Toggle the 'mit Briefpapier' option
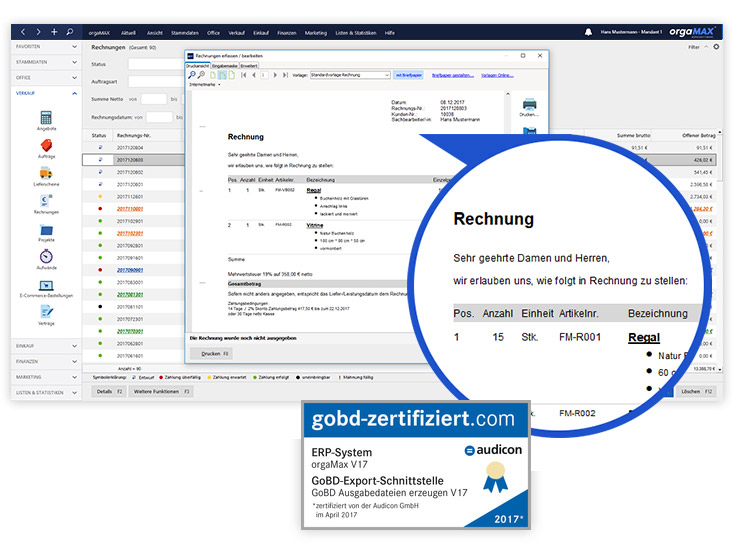The height and width of the screenshot is (550, 733). (408, 75)
